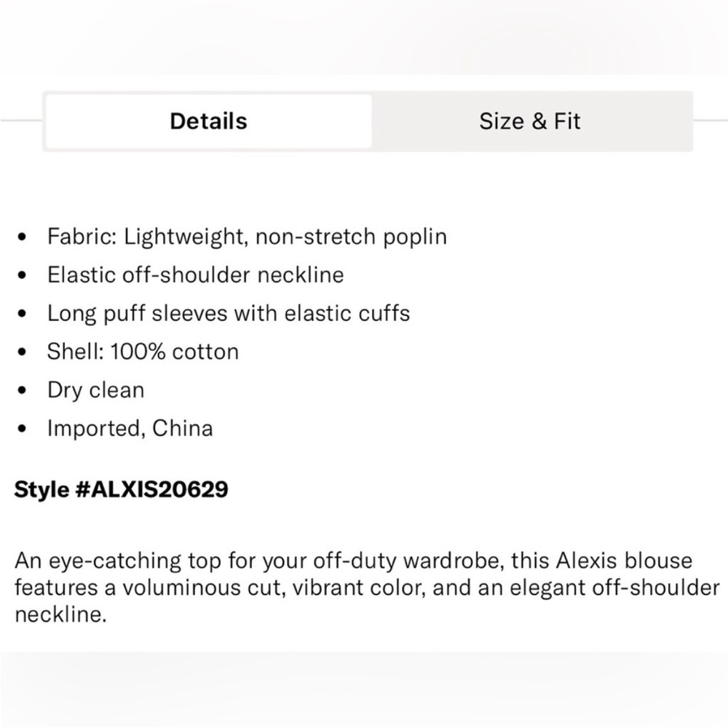Click the bullet before Imported, China
Screen dimensions: 728x728
click(22, 429)
